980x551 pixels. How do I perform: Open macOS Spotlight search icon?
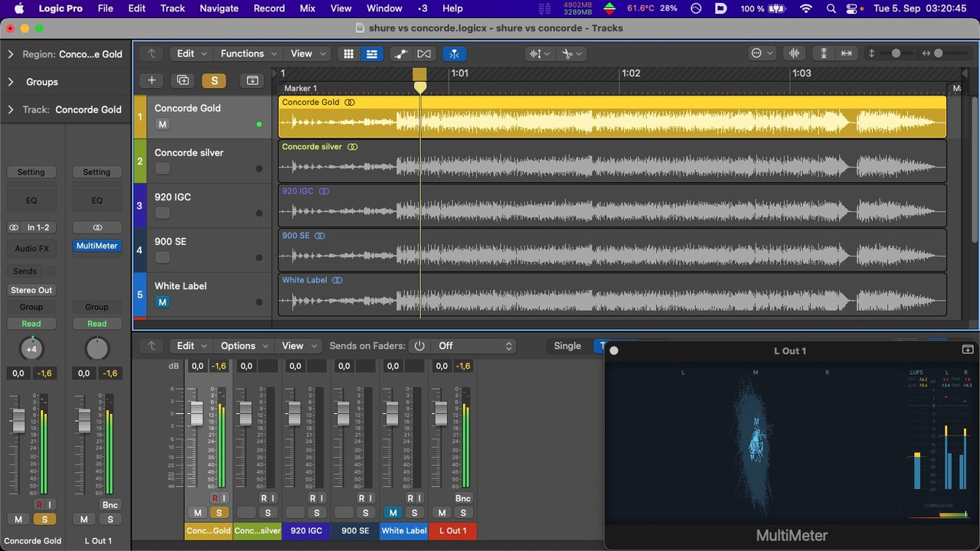(x=831, y=8)
